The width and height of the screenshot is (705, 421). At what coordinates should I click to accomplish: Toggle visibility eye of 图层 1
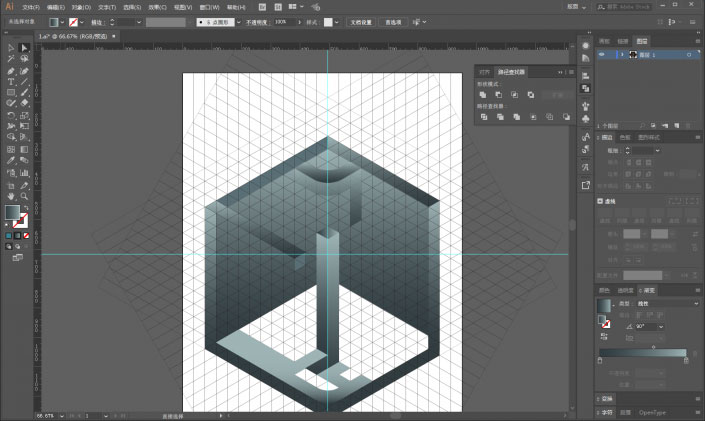click(x=602, y=55)
